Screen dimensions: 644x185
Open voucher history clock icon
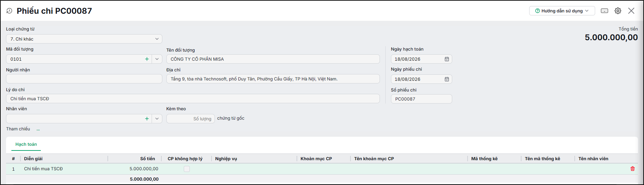[9, 11]
